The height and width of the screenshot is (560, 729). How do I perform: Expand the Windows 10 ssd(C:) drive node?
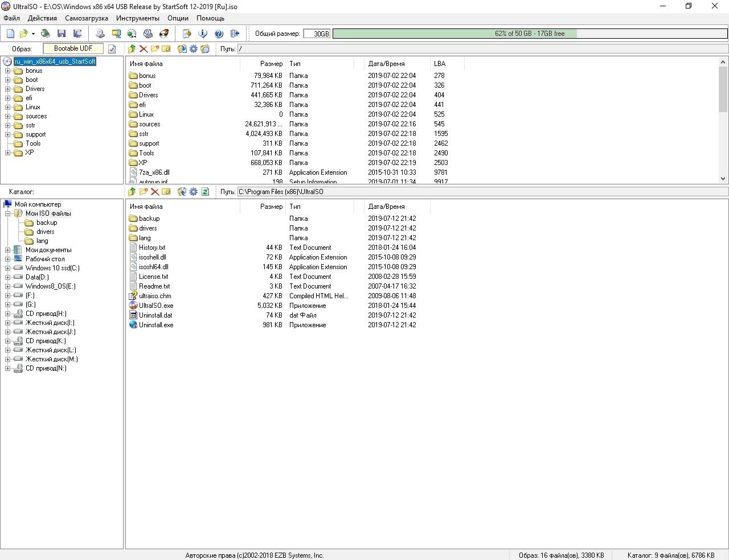pyautogui.click(x=8, y=269)
